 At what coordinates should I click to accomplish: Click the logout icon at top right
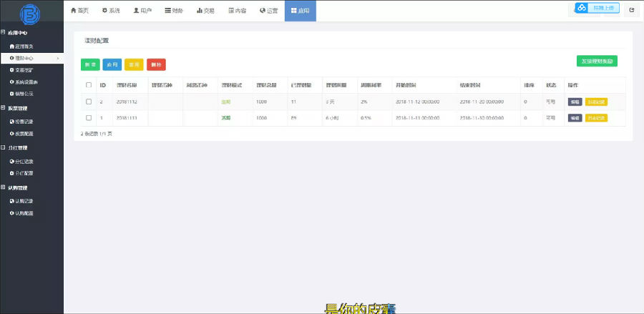click(631, 10)
